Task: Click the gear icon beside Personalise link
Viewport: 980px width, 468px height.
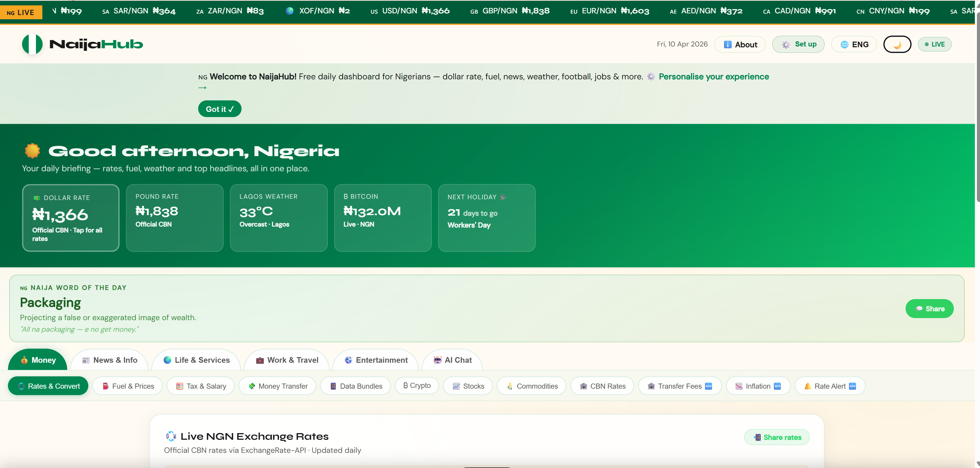Action: coord(651,77)
